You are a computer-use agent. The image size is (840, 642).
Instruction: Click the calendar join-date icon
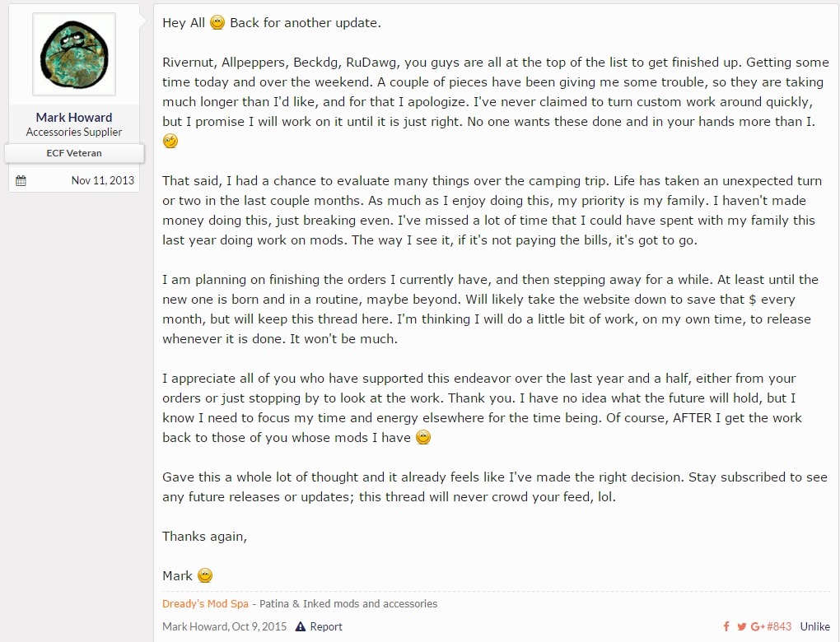[x=21, y=180]
